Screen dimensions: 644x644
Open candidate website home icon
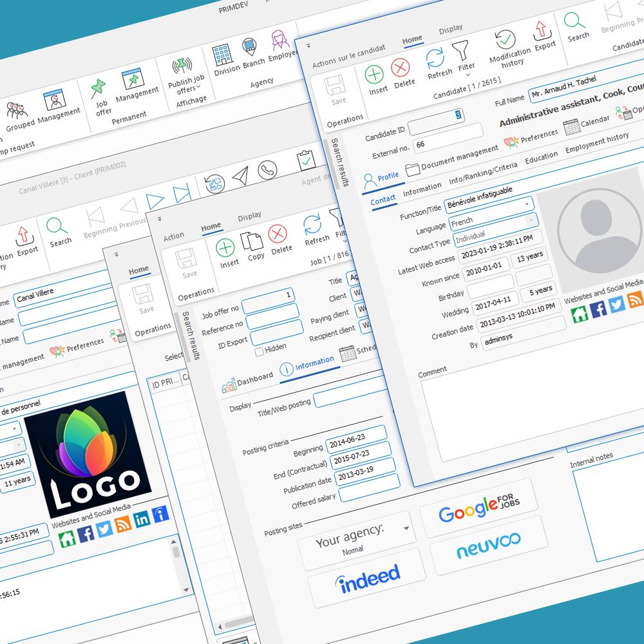(580, 315)
